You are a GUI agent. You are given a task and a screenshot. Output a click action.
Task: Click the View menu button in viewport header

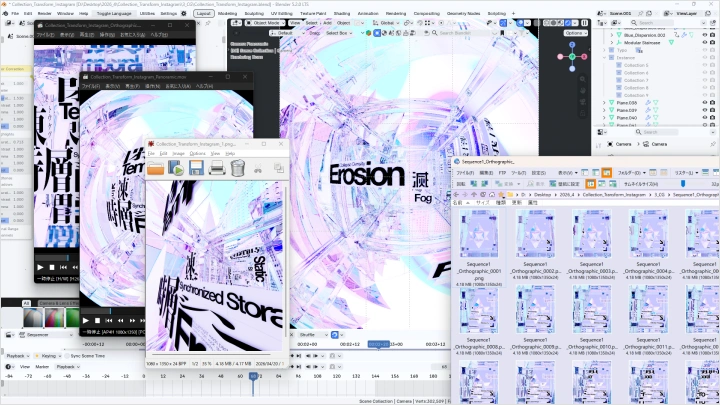pos(295,22)
